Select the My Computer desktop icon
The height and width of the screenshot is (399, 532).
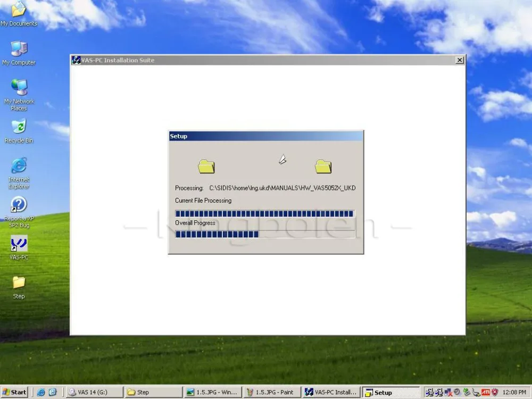click(19, 53)
